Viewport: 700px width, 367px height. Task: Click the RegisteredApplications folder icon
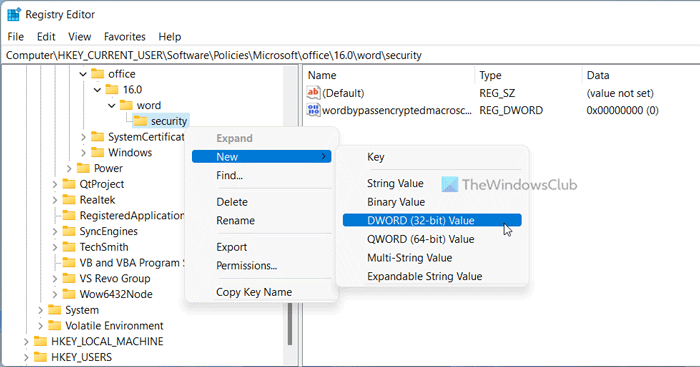pos(69,215)
